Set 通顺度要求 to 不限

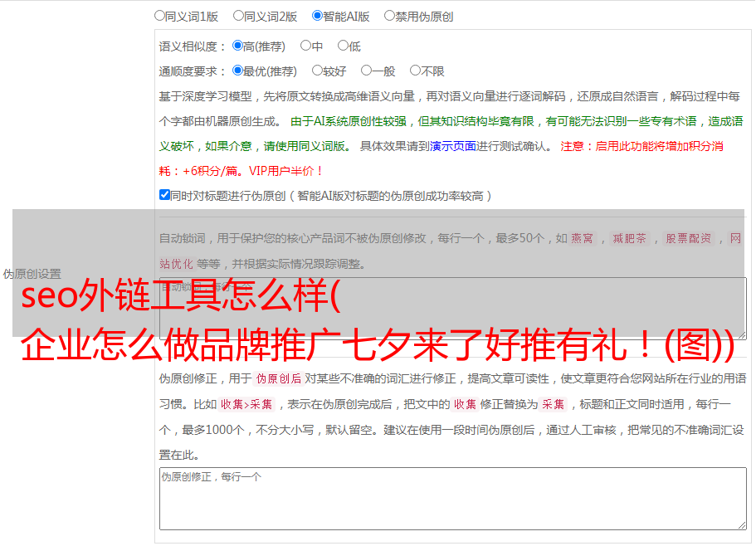[415, 71]
